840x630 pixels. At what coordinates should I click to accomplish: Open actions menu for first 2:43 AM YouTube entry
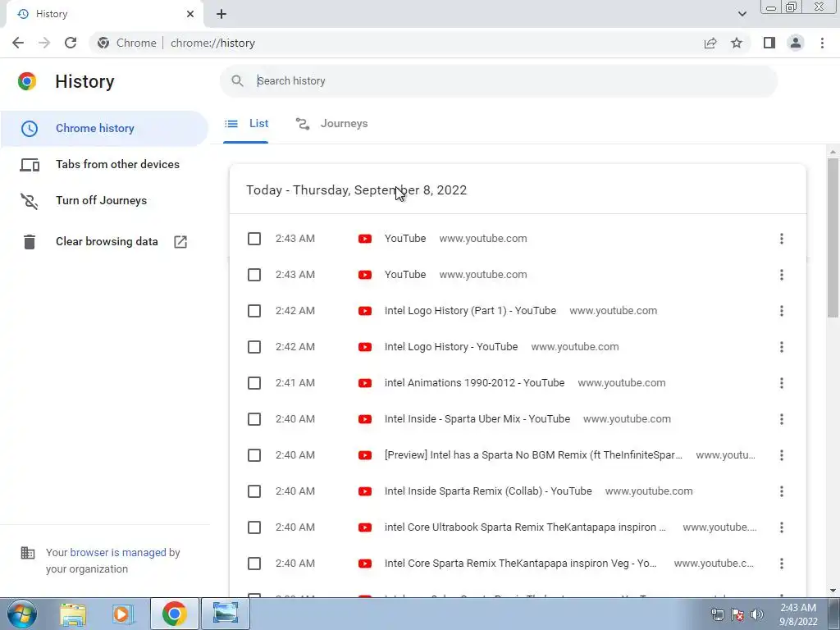point(782,239)
